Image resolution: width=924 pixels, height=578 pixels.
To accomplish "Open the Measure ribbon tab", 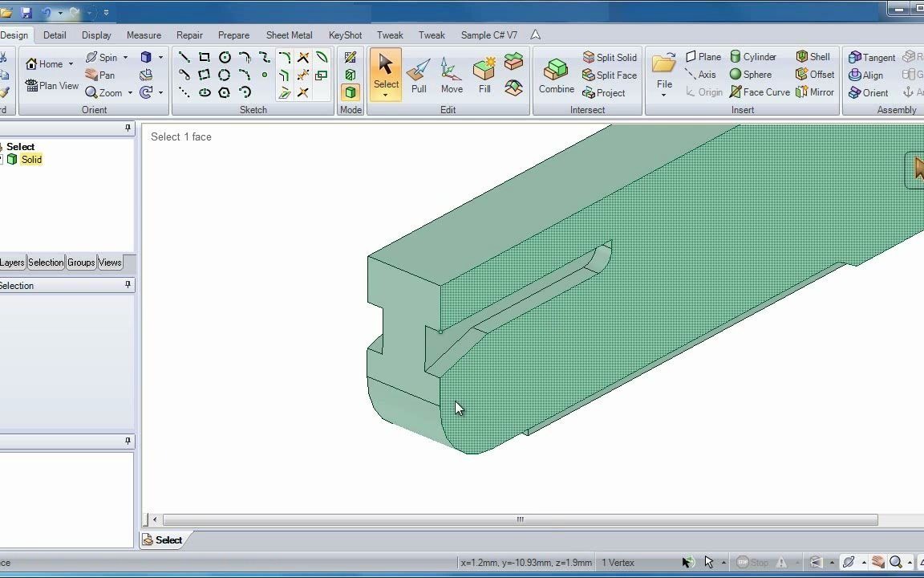I will coord(144,35).
